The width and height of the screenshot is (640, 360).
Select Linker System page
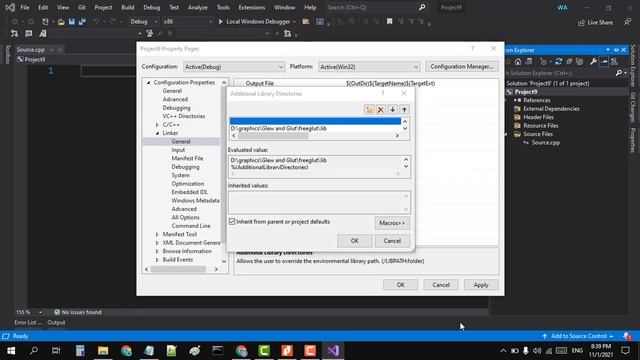click(x=180, y=175)
